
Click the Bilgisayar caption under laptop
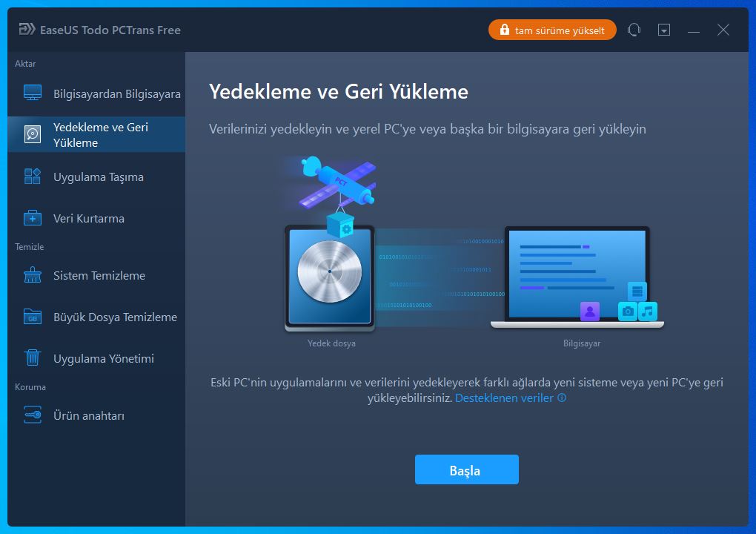582,343
